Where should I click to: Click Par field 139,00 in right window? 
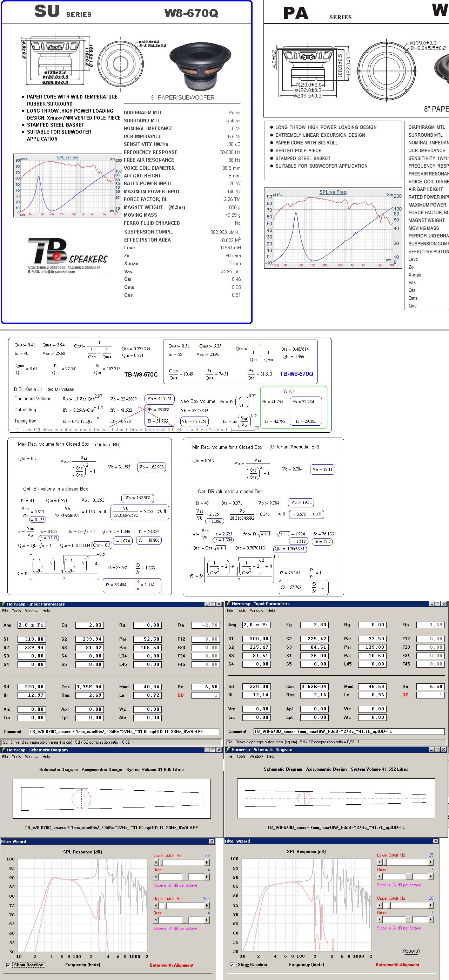(x=372, y=647)
